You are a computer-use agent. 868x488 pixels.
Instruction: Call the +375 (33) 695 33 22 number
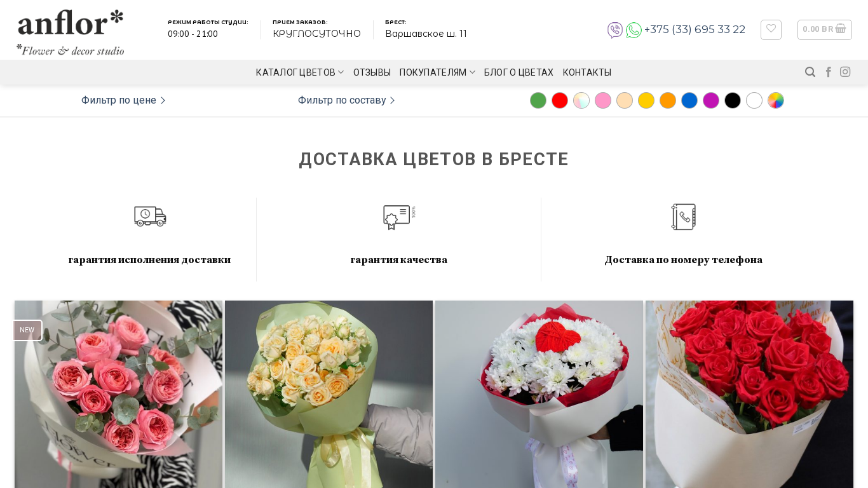coord(695,29)
